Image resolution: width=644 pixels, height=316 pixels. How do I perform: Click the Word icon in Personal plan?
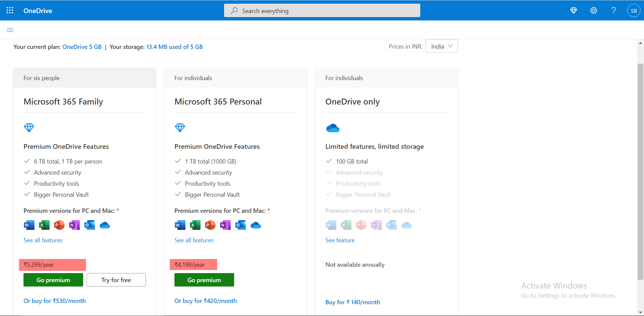coord(180,225)
